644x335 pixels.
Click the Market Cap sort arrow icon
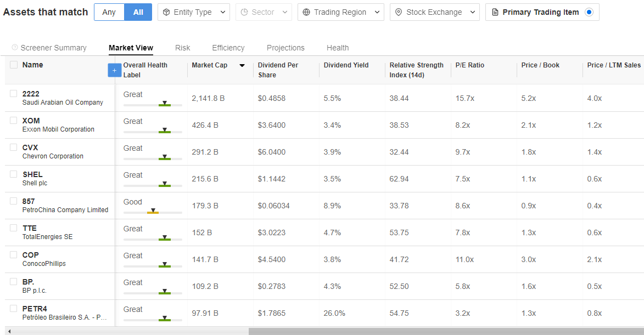click(242, 65)
